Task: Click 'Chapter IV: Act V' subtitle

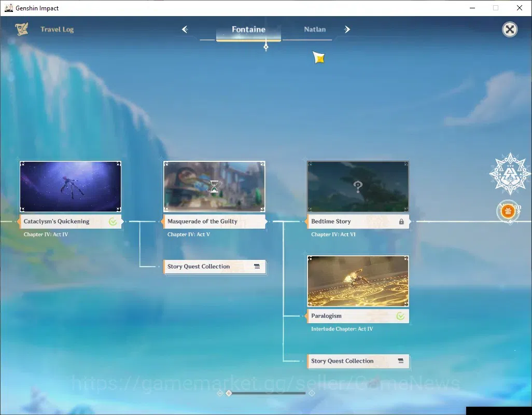Action: (x=189, y=234)
